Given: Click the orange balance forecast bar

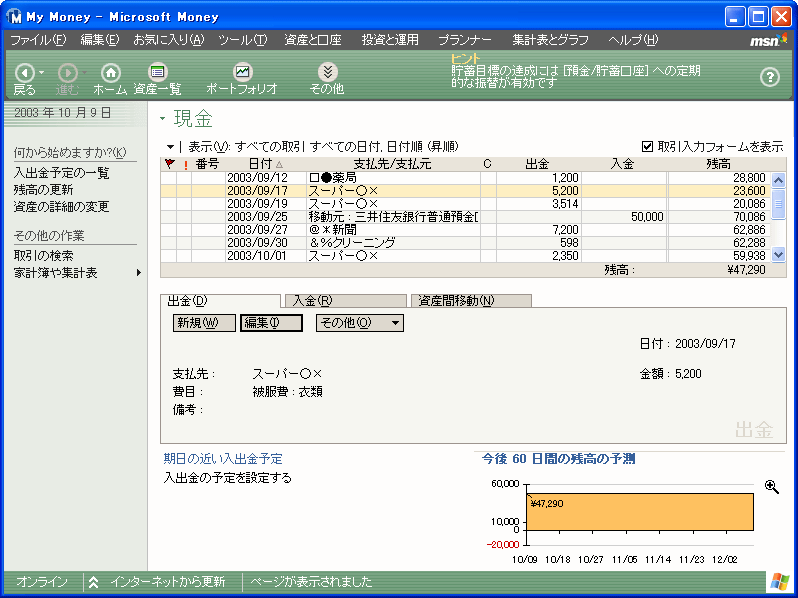Looking at the screenshot, I should [640, 511].
